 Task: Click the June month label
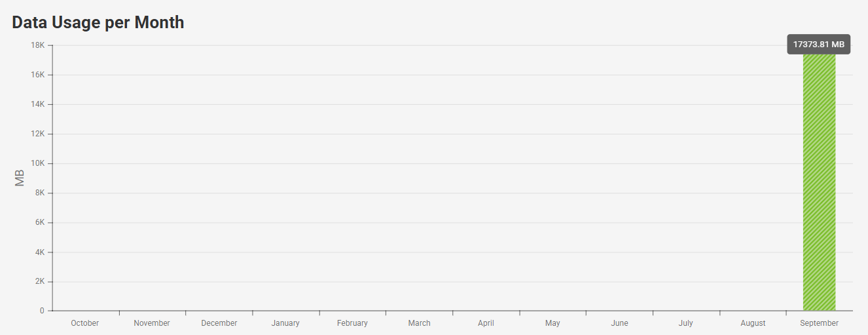(x=619, y=323)
